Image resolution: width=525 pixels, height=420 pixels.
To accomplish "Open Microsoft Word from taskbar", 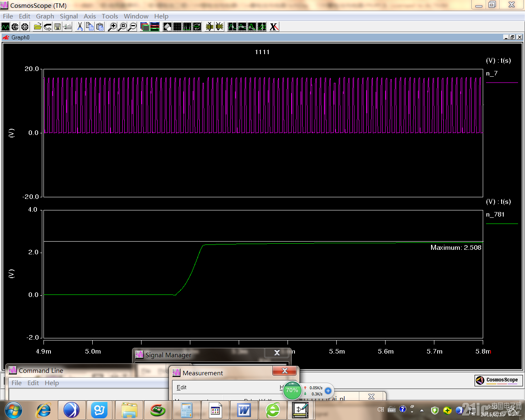I will (244, 410).
